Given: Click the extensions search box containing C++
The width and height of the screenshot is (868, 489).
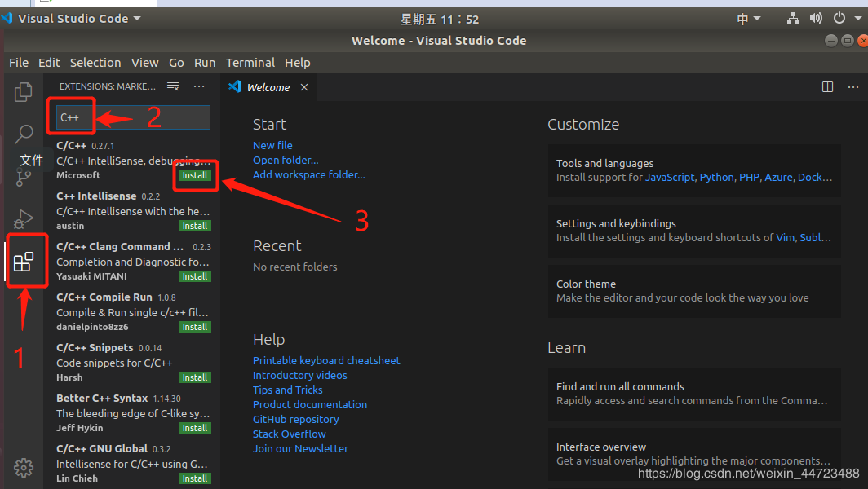Looking at the screenshot, I should [x=129, y=117].
